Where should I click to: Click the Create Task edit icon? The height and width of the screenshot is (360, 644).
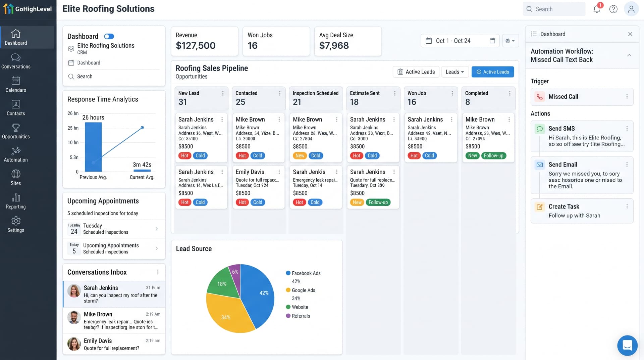pyautogui.click(x=540, y=207)
